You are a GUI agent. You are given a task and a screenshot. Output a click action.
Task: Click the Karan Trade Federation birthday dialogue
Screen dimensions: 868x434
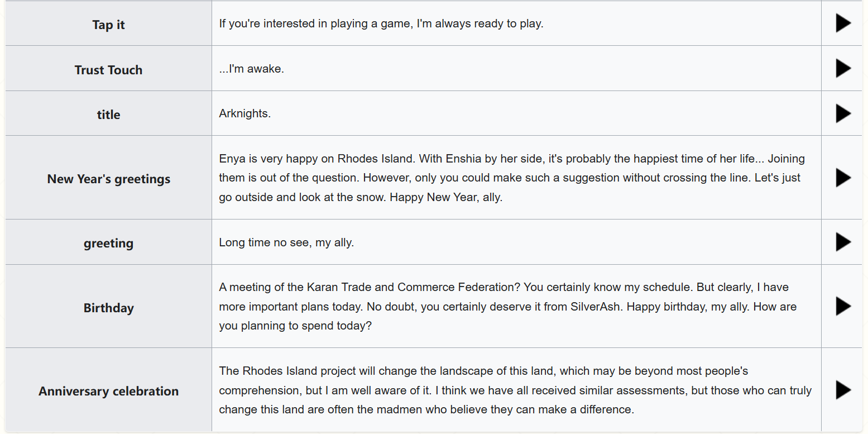[508, 307]
